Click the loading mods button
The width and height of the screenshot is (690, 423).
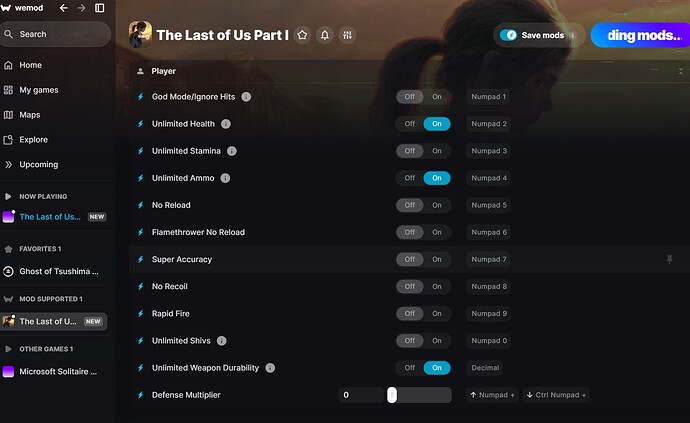pyautogui.click(x=639, y=35)
